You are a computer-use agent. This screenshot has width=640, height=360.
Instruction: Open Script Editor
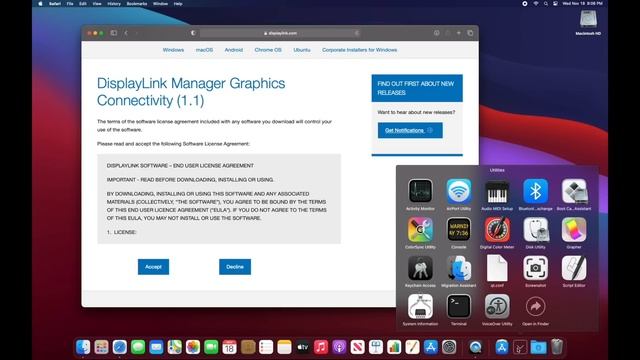point(574,268)
